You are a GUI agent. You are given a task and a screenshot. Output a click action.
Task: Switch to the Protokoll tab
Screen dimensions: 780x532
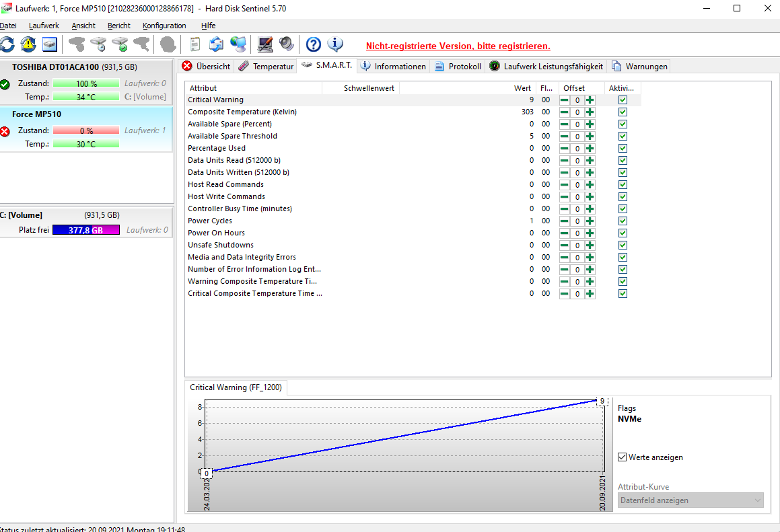point(458,66)
